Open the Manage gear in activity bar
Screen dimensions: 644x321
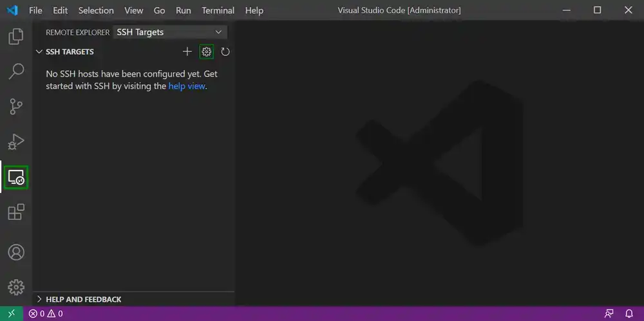coord(16,288)
